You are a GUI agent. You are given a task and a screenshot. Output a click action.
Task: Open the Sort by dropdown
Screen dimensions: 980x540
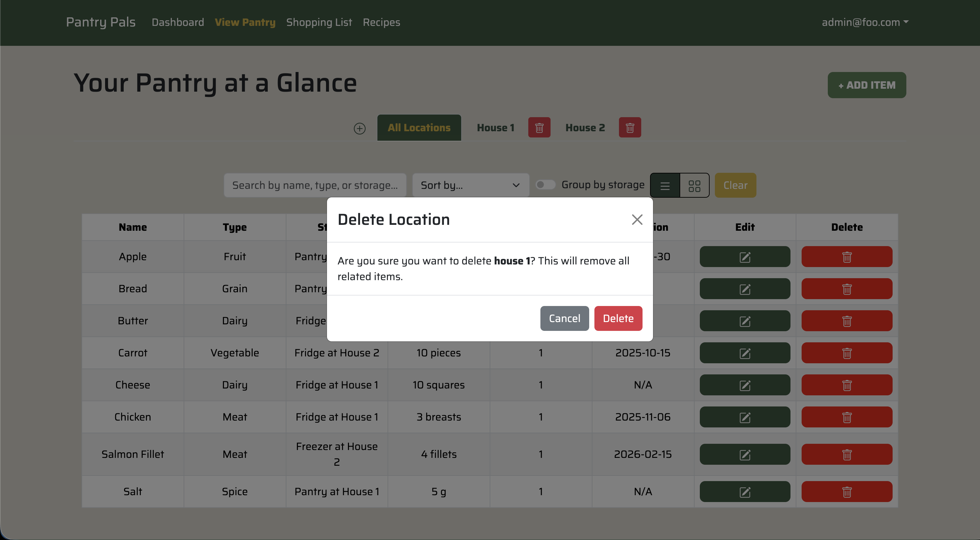point(470,185)
